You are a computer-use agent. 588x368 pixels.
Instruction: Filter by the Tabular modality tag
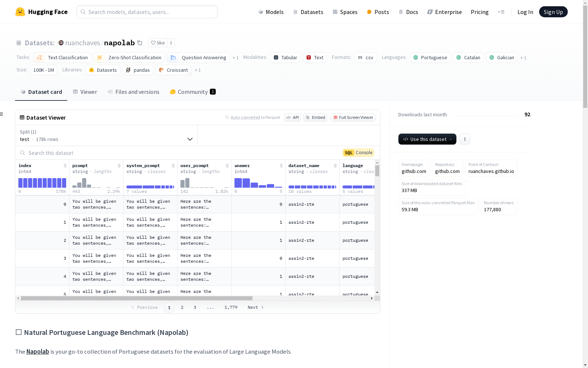[286, 57]
